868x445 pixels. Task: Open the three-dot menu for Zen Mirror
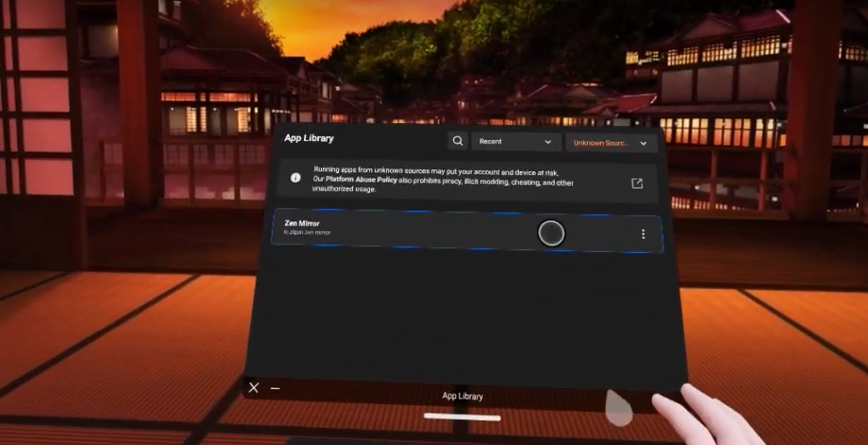tap(644, 234)
